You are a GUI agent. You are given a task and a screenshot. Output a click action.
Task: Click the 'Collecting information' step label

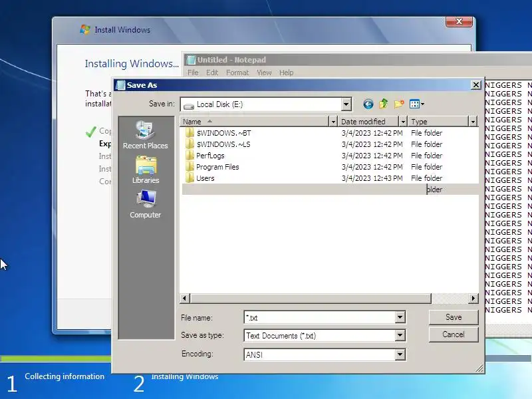[x=65, y=376]
